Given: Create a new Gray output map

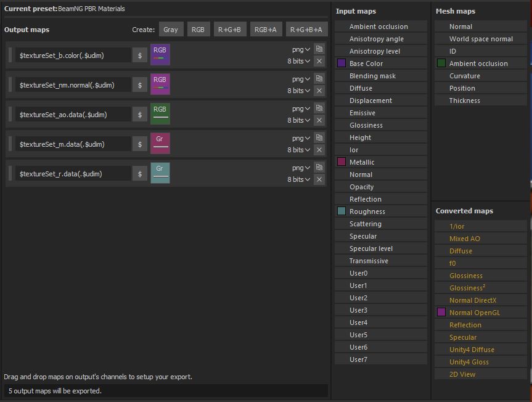Looking at the screenshot, I should coord(171,30).
